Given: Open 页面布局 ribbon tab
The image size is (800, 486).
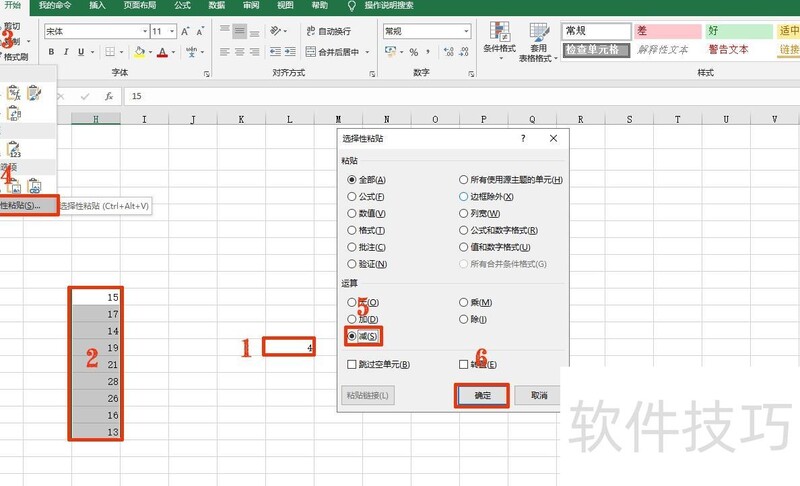Looking at the screenshot, I should pos(139,6).
